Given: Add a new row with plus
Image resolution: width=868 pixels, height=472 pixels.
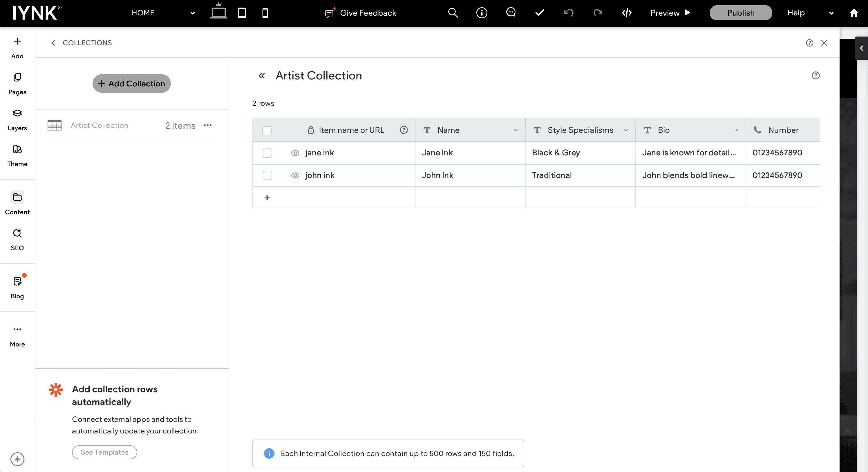Looking at the screenshot, I should coord(267,198).
